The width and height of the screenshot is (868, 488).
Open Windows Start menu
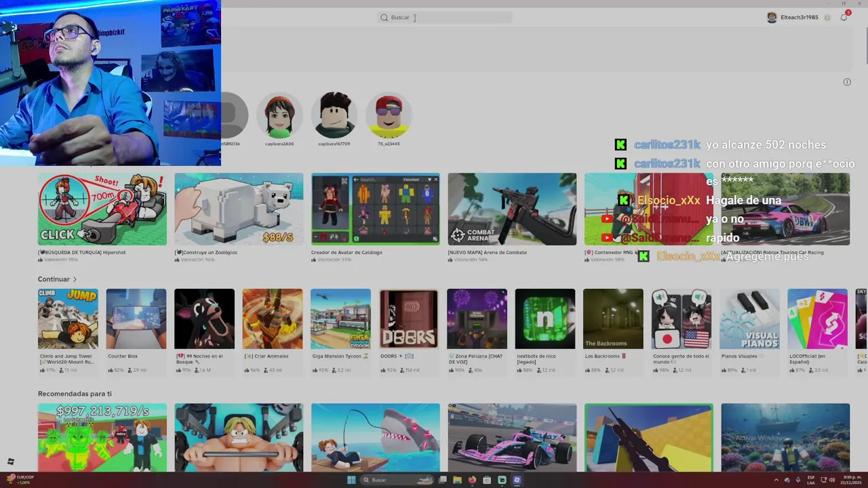(x=351, y=480)
